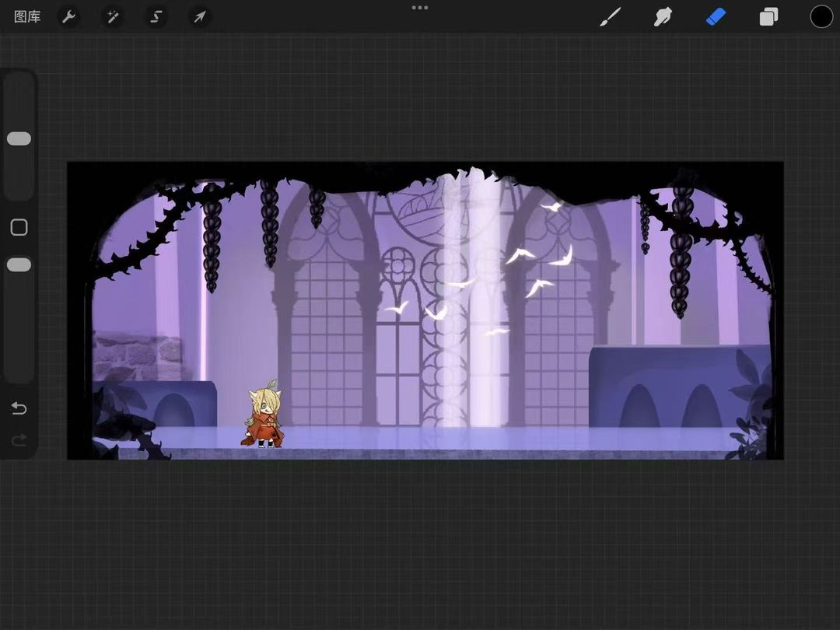Click the brush size slider handle
The height and width of the screenshot is (630, 840).
pos(19,138)
